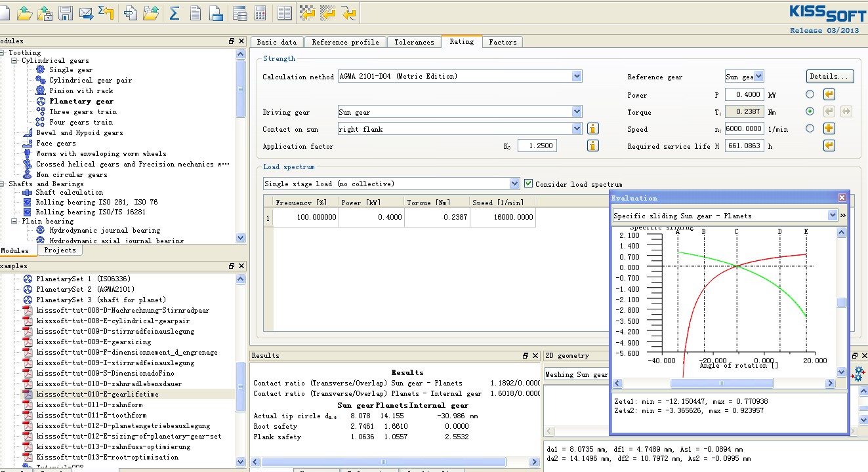The width and height of the screenshot is (868, 472).
Task: Click the sizing arrow beside Required service life
Action: pyautogui.click(x=829, y=146)
